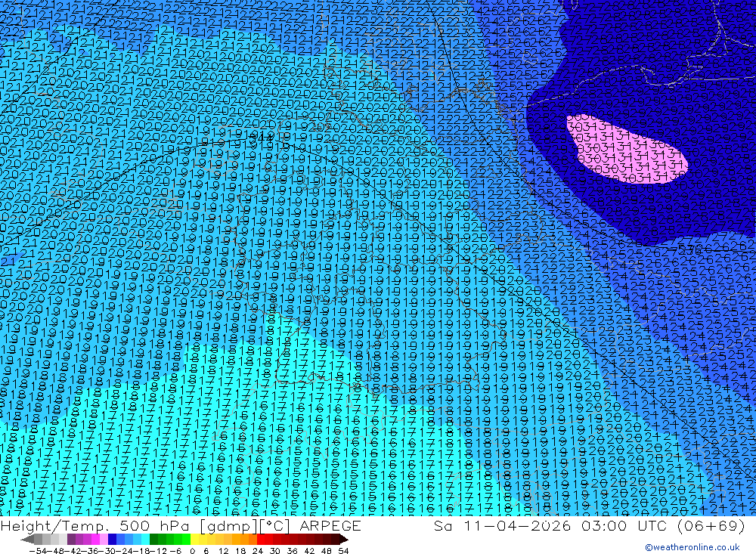This screenshot has width=756, height=554.
Task: Click the '-54' legend scale value
Action: [38, 551]
